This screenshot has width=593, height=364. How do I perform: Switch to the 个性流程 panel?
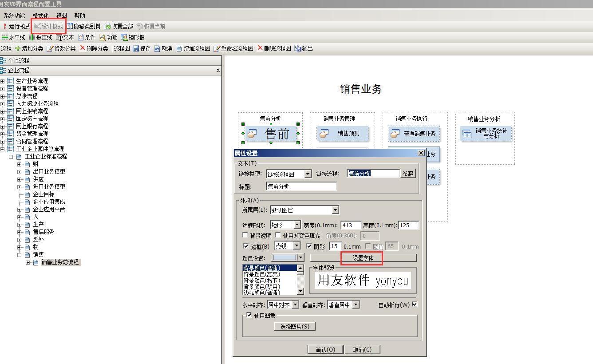[x=111, y=60]
